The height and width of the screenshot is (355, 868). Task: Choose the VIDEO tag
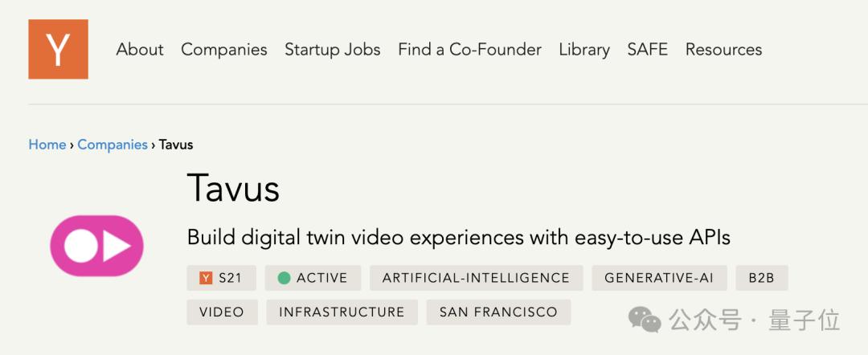point(222,312)
